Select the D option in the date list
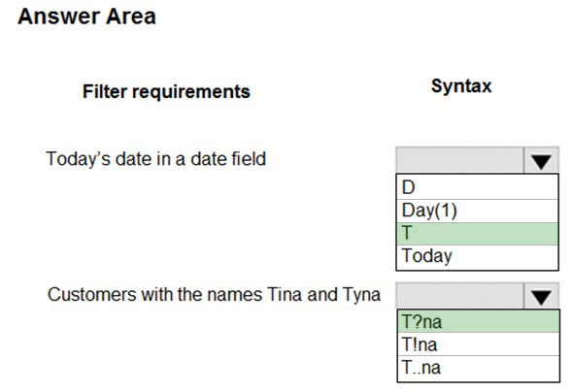The height and width of the screenshot is (392, 571). coord(478,187)
